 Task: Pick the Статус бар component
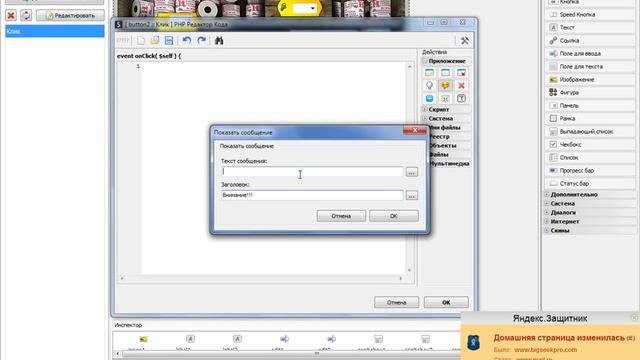pos(590,184)
